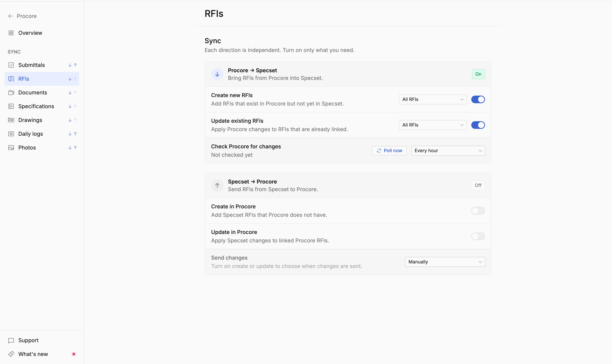Select the Overview sidebar item

(42, 33)
